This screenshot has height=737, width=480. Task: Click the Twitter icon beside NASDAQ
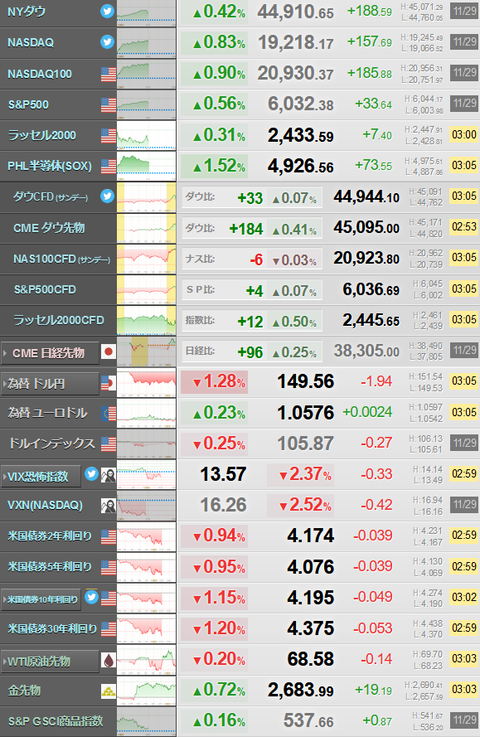[108, 42]
